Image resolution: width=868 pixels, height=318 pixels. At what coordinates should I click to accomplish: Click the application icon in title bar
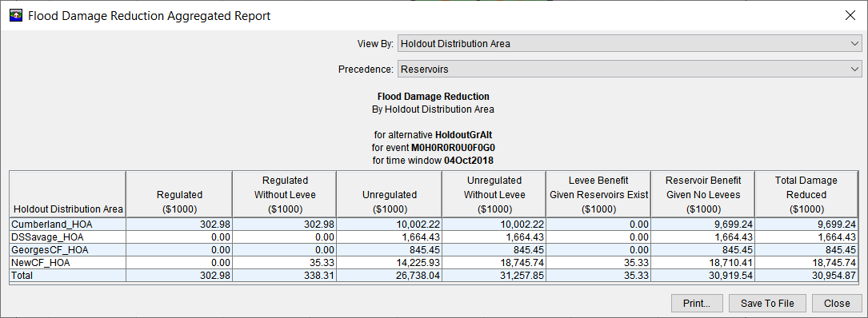16,15
